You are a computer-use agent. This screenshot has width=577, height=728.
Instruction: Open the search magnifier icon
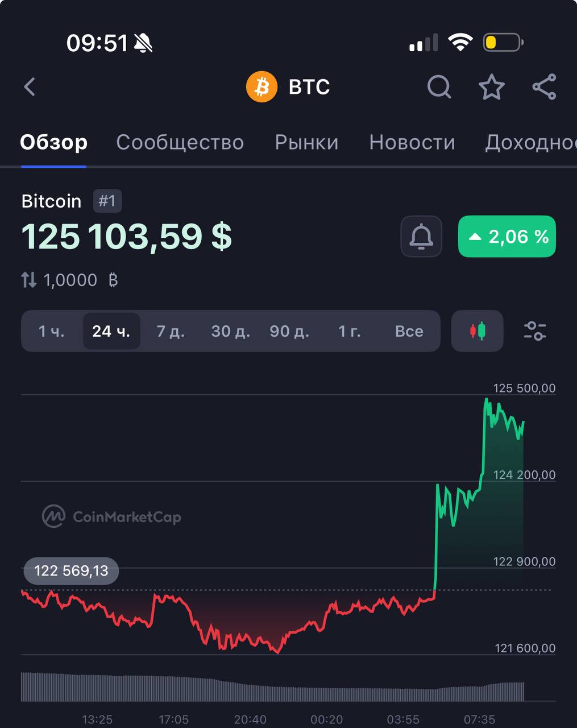[439, 87]
